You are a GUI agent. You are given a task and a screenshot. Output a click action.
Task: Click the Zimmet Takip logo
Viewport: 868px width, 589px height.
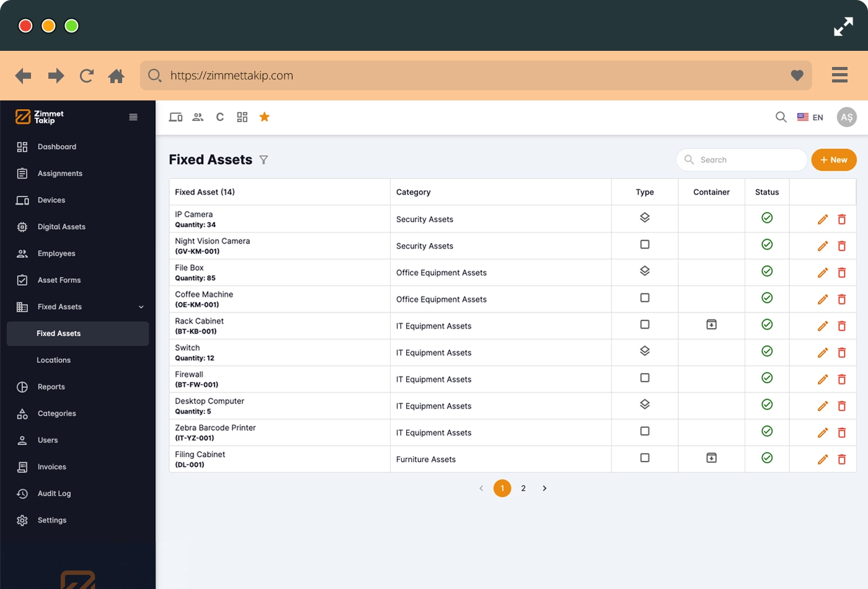(x=40, y=117)
